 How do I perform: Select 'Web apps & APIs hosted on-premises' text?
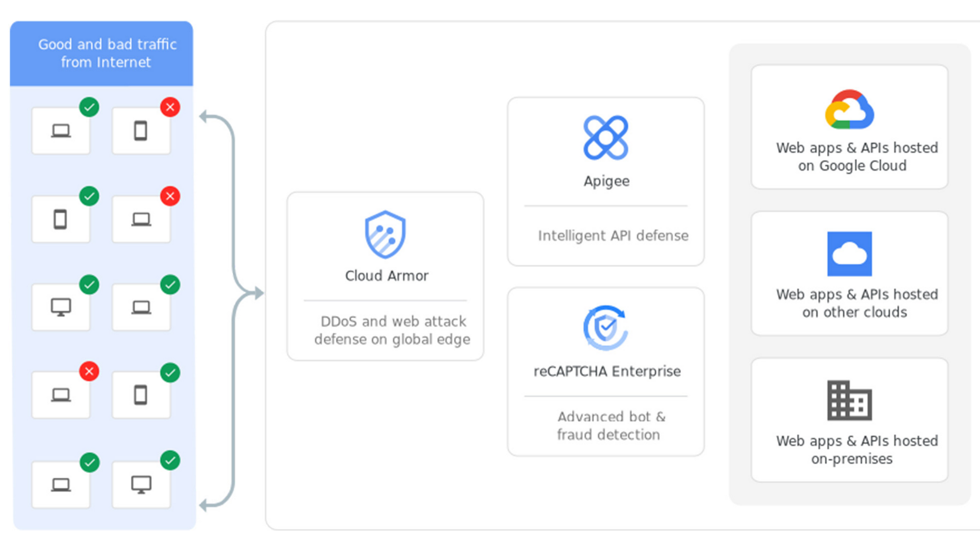[857, 450]
